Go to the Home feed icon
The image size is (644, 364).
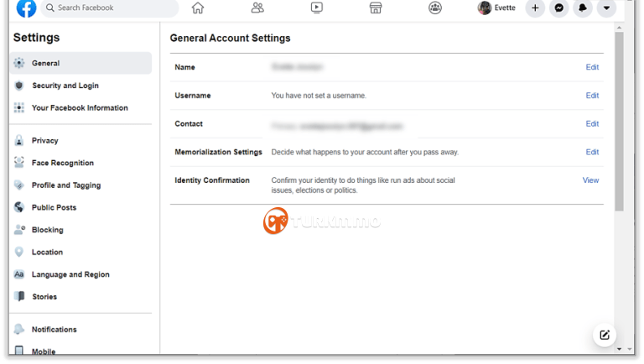point(198,8)
